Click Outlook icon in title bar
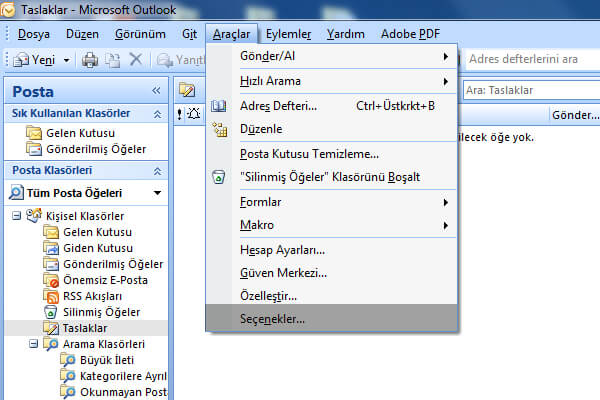The width and height of the screenshot is (600, 400). pyautogui.click(x=8, y=10)
